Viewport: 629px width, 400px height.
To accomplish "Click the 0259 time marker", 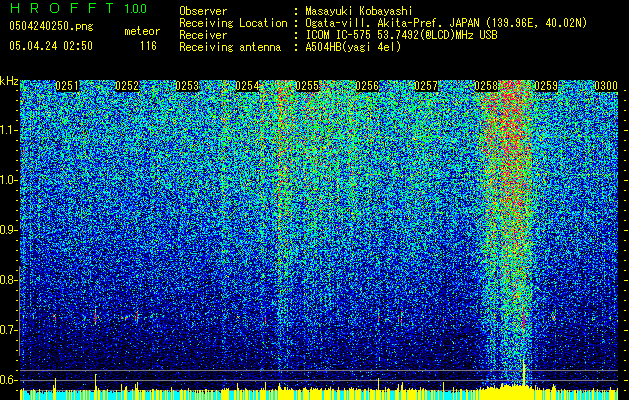I will 546,86.
